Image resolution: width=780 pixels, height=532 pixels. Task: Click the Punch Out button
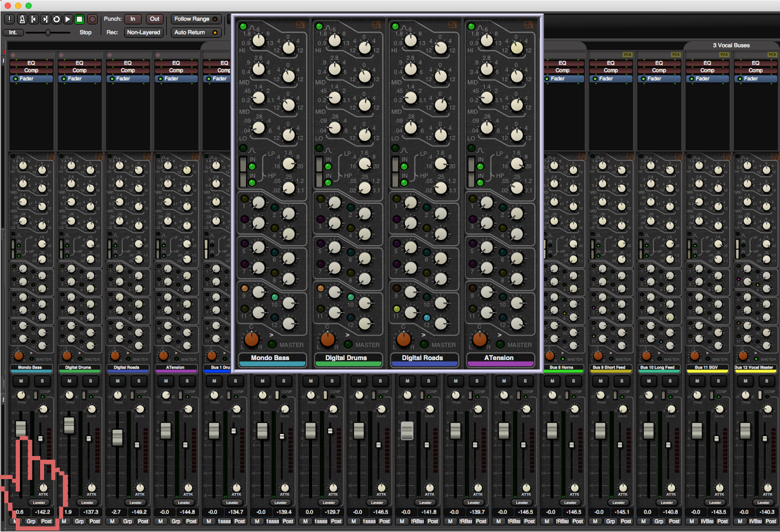[154, 19]
